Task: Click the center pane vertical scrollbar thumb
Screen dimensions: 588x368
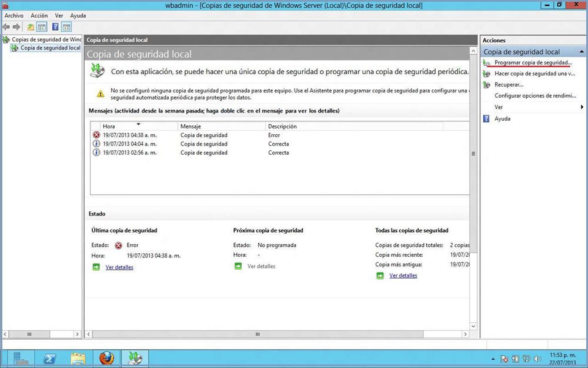Action: tap(473, 154)
